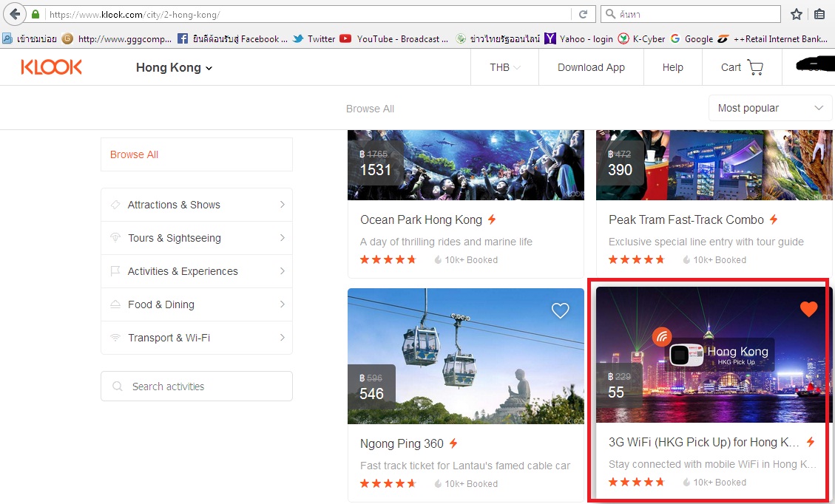Image resolution: width=835 pixels, height=504 pixels.
Task: Open the Hong Kong city dropdown
Action: tap(174, 67)
